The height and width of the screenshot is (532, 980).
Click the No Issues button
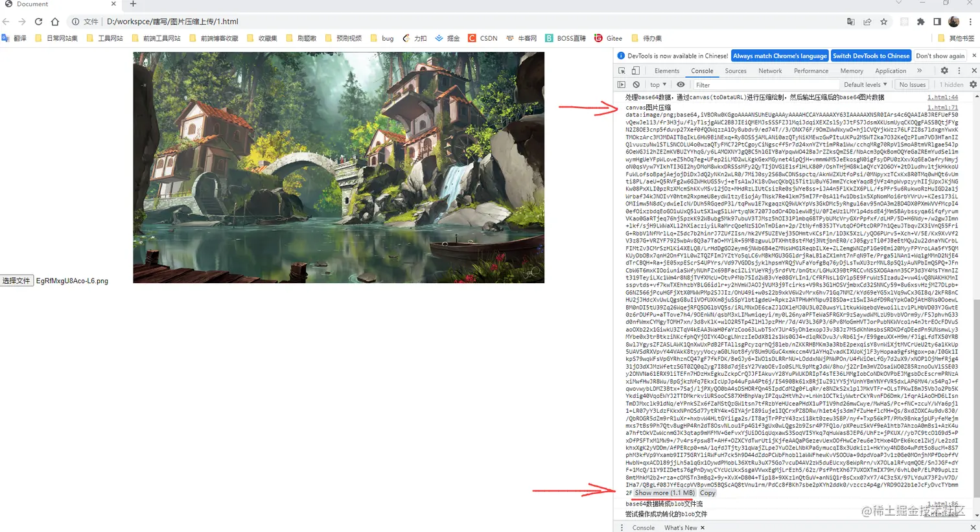pyautogui.click(x=912, y=85)
